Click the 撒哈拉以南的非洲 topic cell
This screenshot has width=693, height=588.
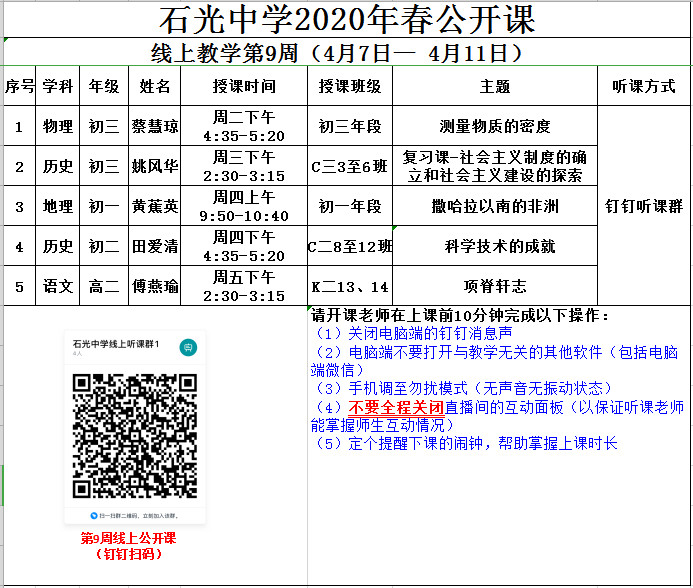pos(495,207)
